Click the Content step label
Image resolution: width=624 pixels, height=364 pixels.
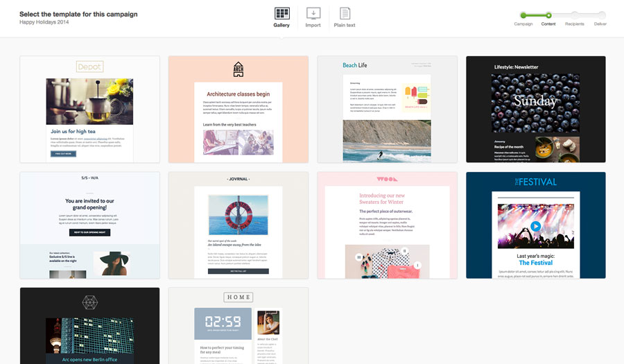tap(548, 24)
